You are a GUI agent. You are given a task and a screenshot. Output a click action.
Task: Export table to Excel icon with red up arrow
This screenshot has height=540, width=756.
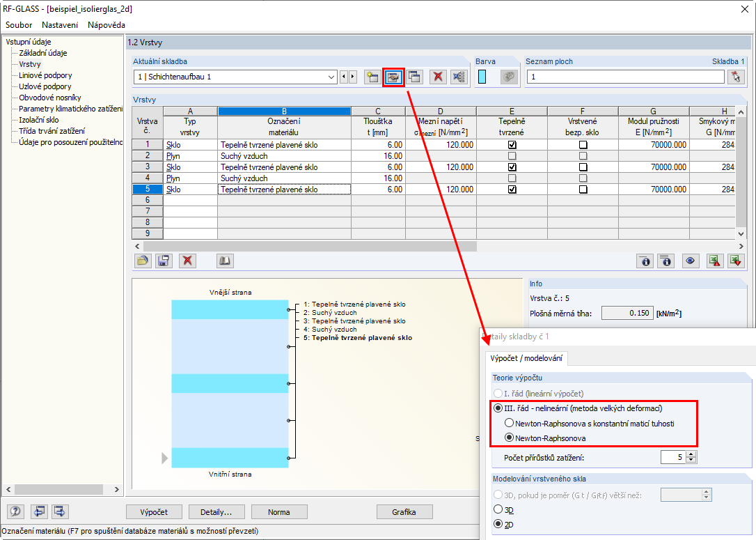[714, 261]
